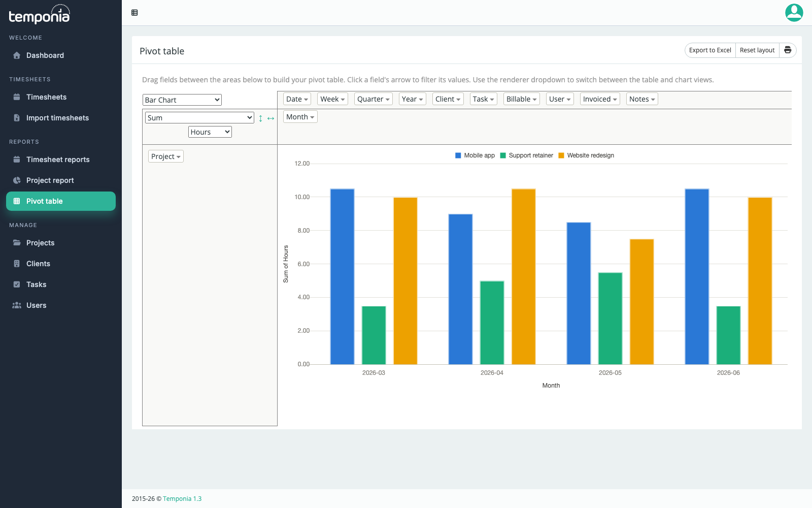Viewport: 812px width, 508px height.
Task: Toggle column sort order arrow
Action: click(270, 118)
